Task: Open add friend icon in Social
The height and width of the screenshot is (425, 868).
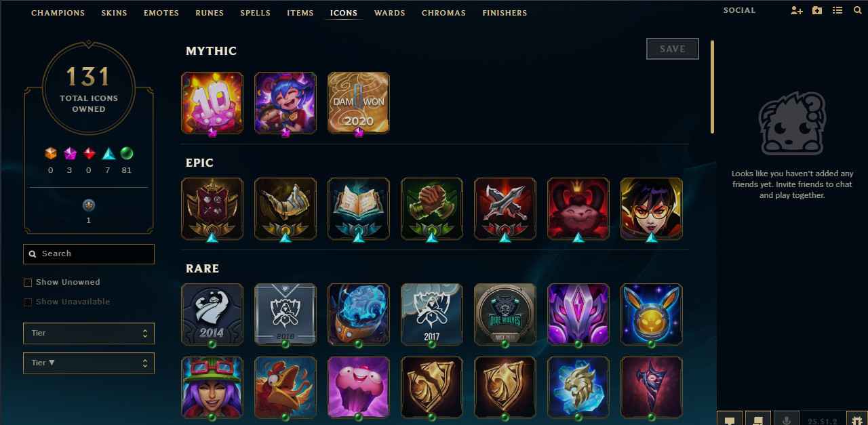Action: [x=797, y=11]
